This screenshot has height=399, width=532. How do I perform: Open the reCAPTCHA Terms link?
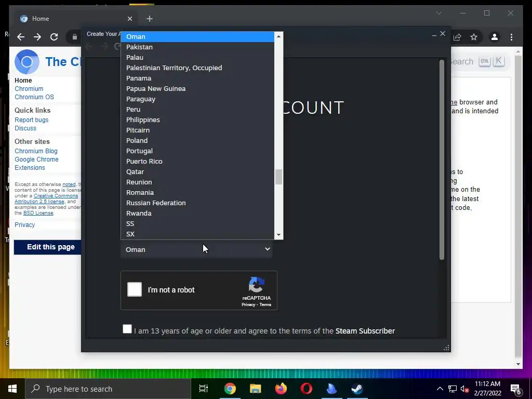(265, 304)
